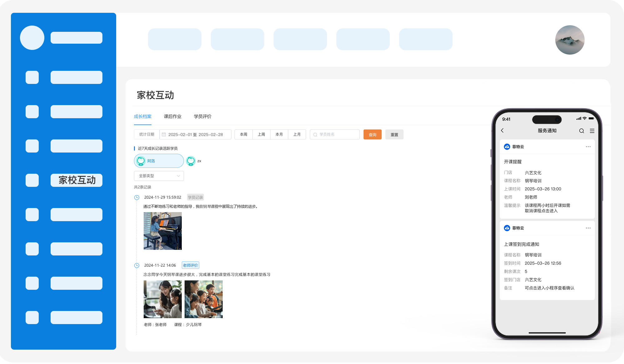This screenshot has width=624, height=364.
Task: Choose the 上月 quick date filter
Action: point(297,134)
